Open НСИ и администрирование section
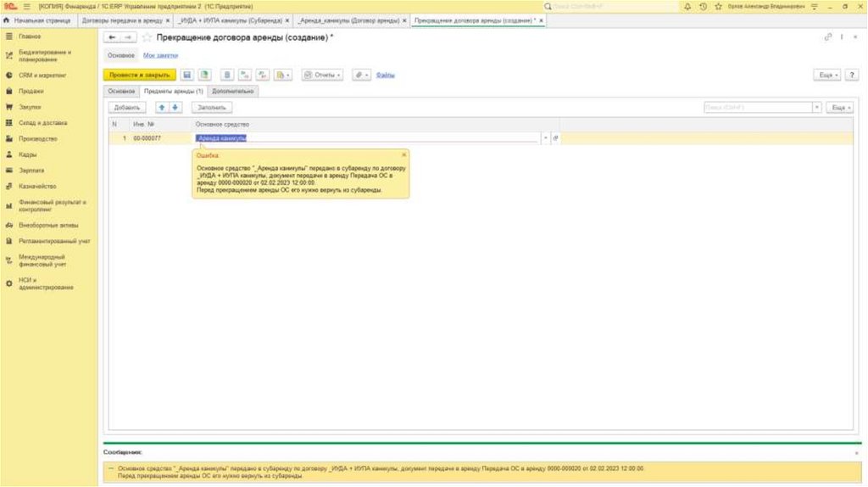 46,283
